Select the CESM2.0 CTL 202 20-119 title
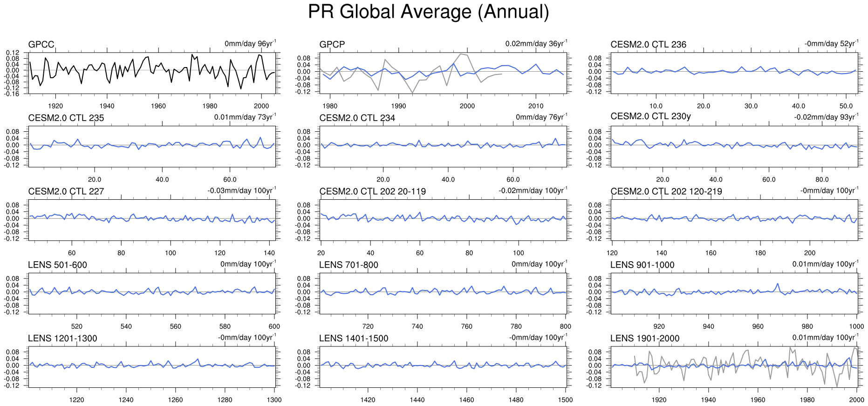 coord(372,192)
